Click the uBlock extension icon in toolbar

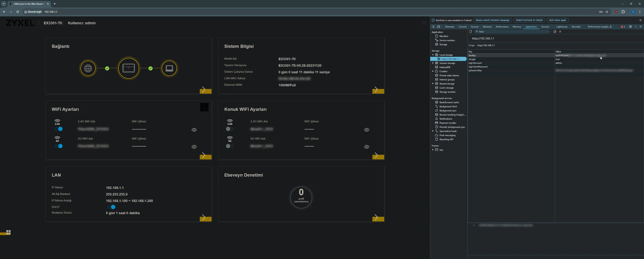coord(616,12)
